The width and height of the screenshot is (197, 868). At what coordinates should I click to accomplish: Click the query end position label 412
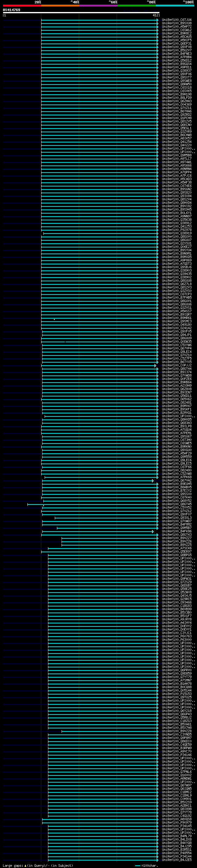[x=155, y=15]
